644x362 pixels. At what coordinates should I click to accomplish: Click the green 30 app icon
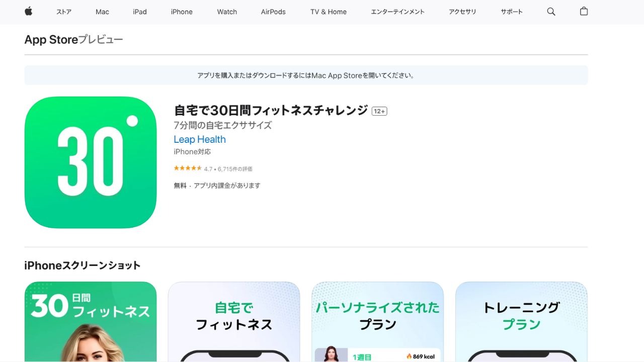[x=91, y=162]
